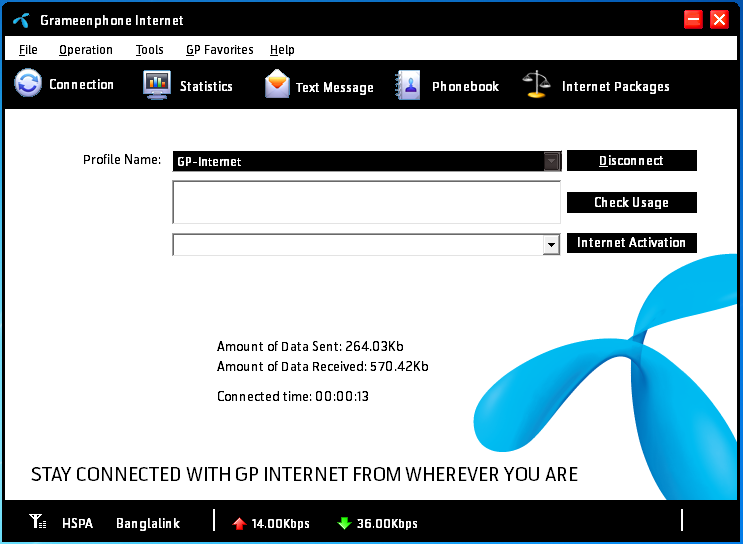
Task: Click the 14.00Kbps upload speed value
Action: coord(281,524)
